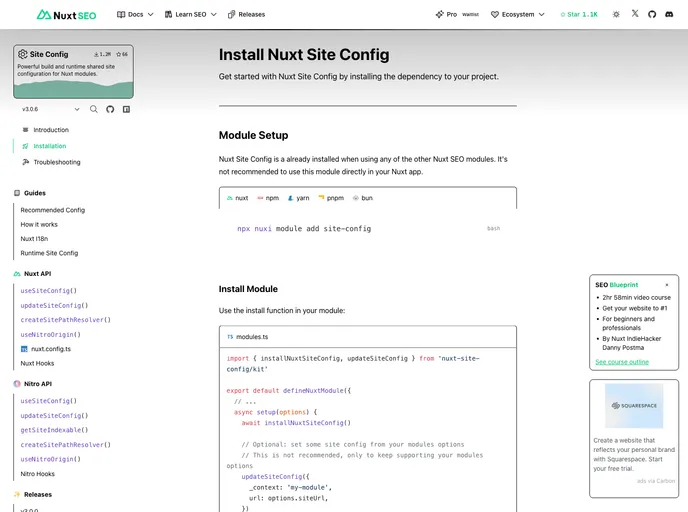Click the Docs book icon

121,14
